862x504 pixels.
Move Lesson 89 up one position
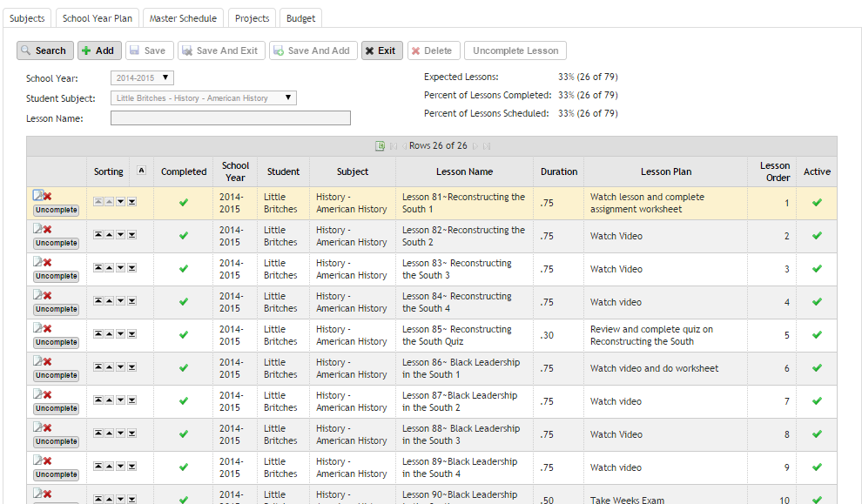click(x=110, y=466)
